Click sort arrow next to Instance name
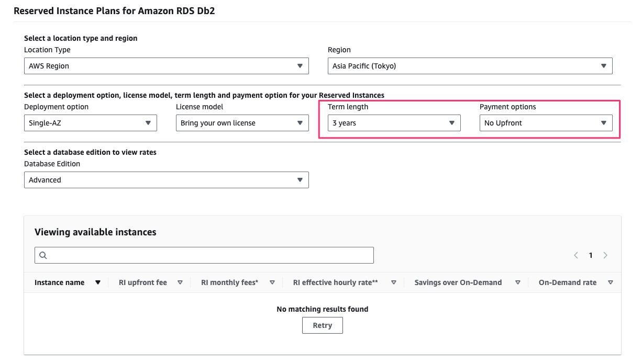Image resolution: width=642 pixels, height=364 pixels. [97, 282]
